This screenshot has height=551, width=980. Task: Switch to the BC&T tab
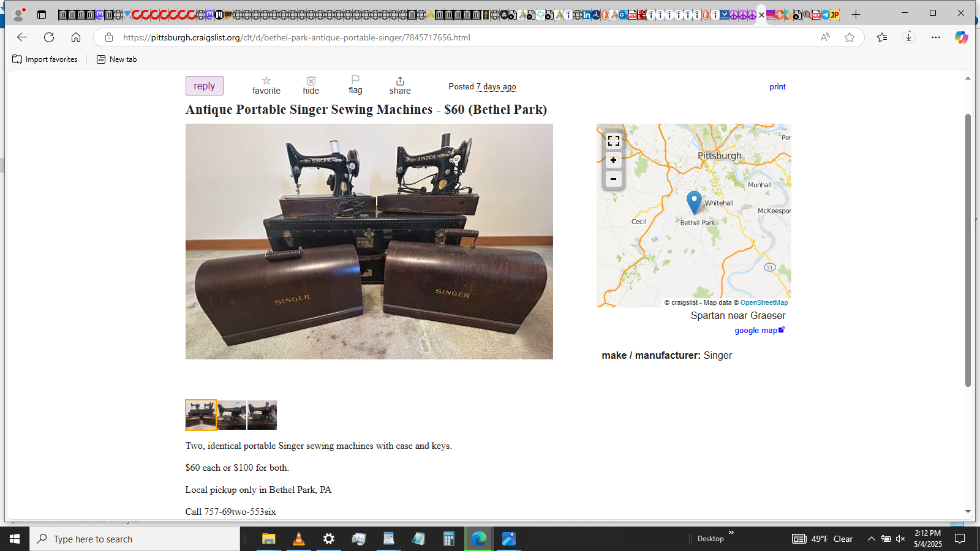click(641, 15)
